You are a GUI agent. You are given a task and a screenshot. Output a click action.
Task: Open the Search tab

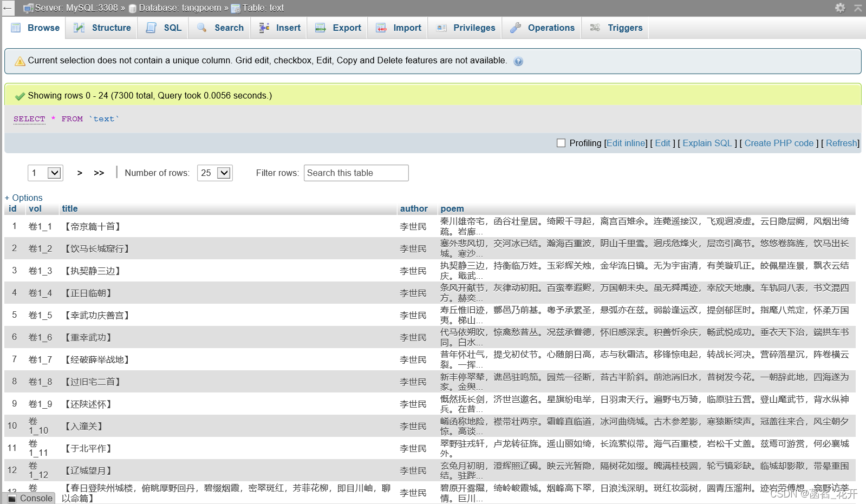(x=220, y=28)
